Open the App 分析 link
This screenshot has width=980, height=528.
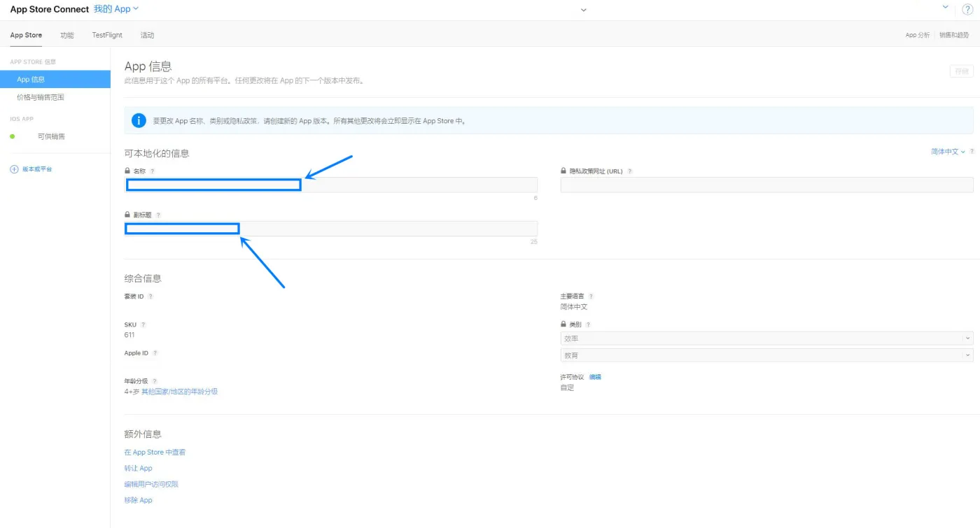point(918,35)
